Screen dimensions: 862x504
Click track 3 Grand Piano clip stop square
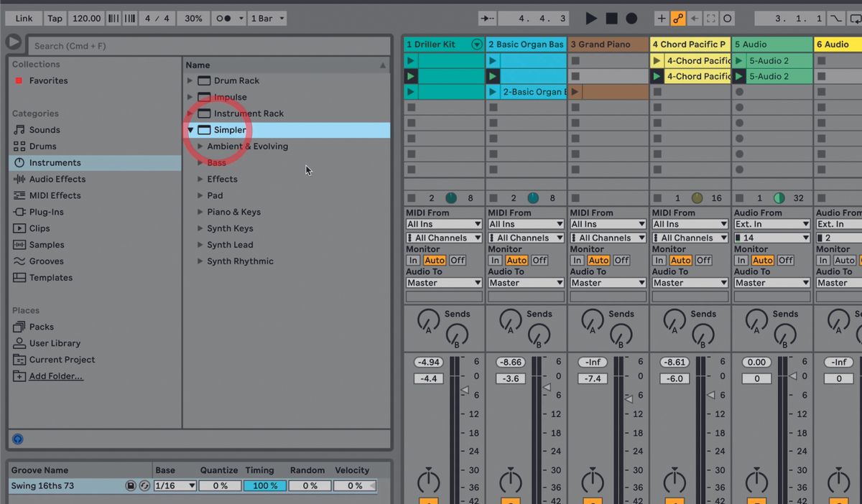575,198
